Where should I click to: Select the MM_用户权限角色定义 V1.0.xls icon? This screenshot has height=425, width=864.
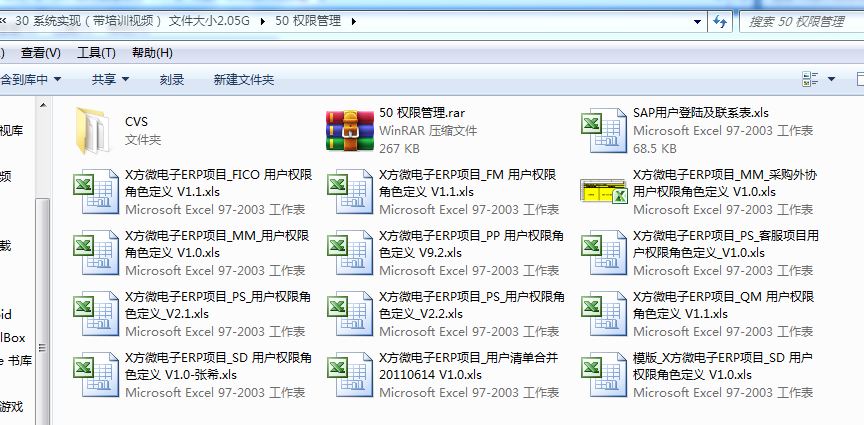[x=96, y=252]
